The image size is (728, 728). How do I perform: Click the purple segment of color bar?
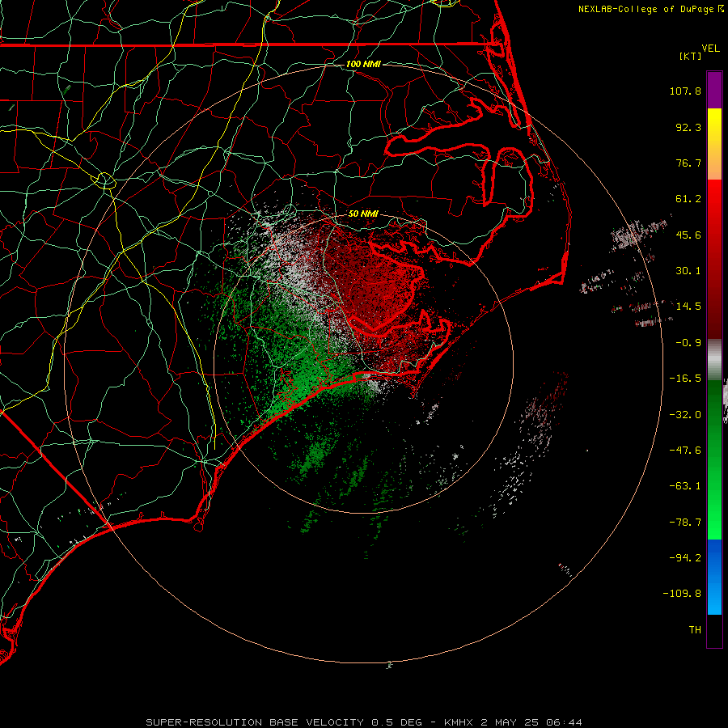tap(714, 90)
